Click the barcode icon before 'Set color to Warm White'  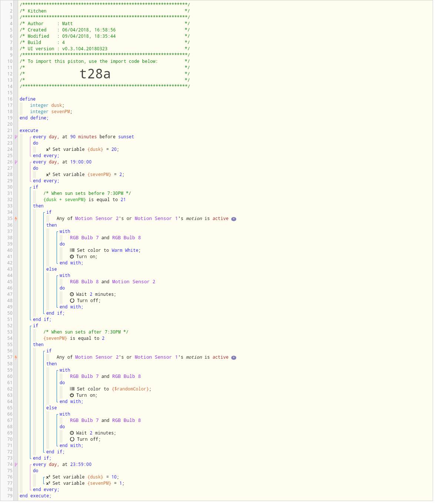click(72, 250)
